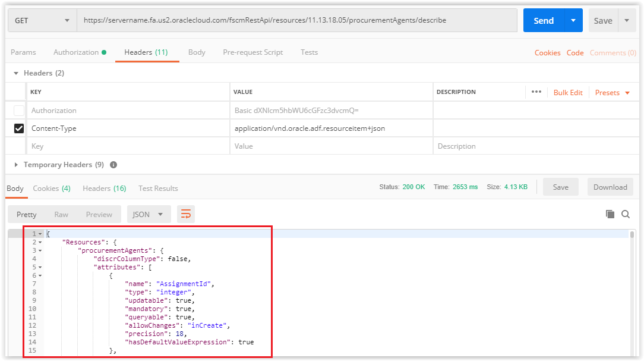
Task: Click the Code link
Action: coord(574,52)
